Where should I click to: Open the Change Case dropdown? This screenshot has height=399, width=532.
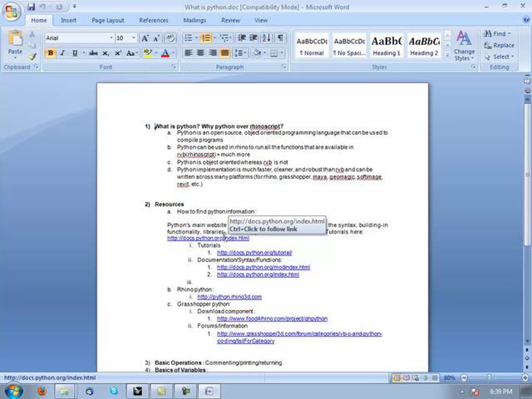(x=132, y=53)
